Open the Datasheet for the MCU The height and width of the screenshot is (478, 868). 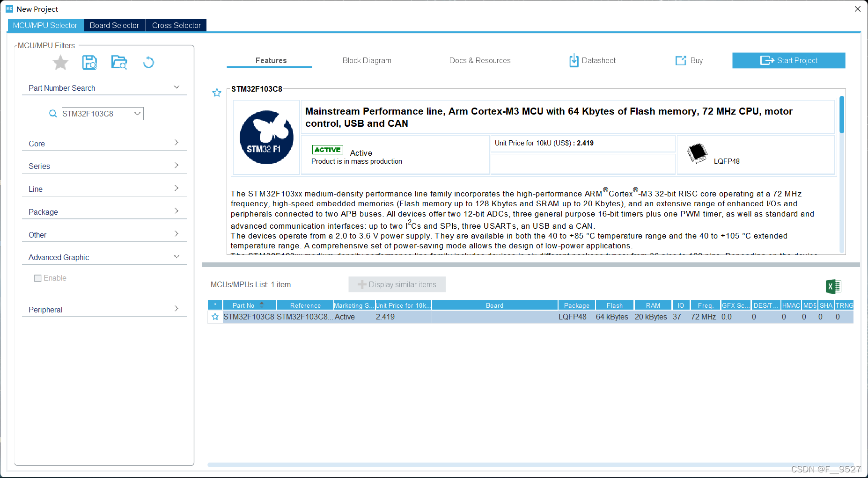coord(592,60)
